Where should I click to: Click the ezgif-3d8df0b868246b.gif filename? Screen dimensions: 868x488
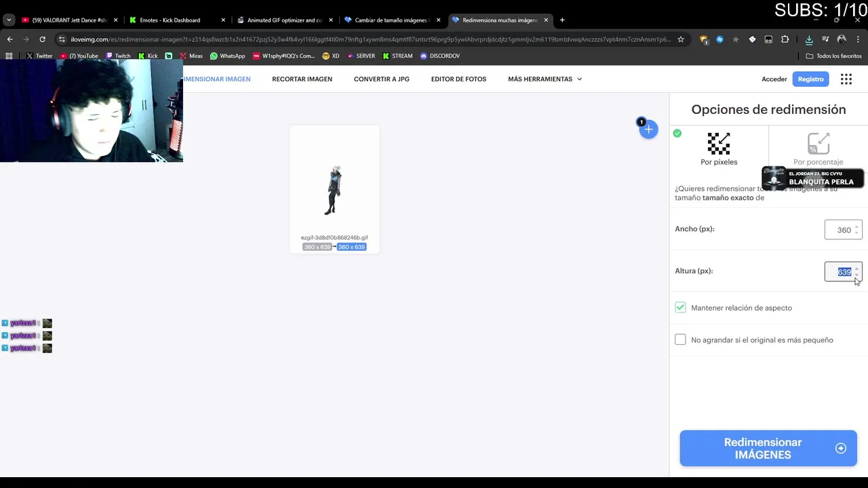(334, 238)
